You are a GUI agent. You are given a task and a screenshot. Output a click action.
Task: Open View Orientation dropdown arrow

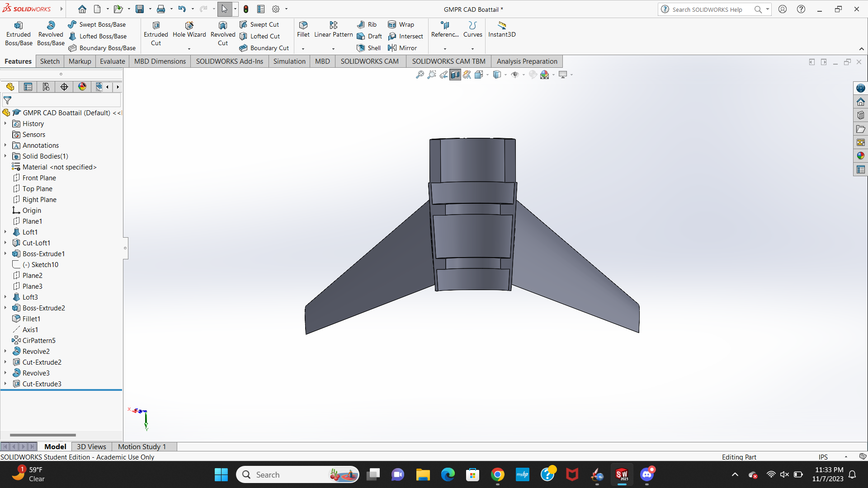pos(487,75)
